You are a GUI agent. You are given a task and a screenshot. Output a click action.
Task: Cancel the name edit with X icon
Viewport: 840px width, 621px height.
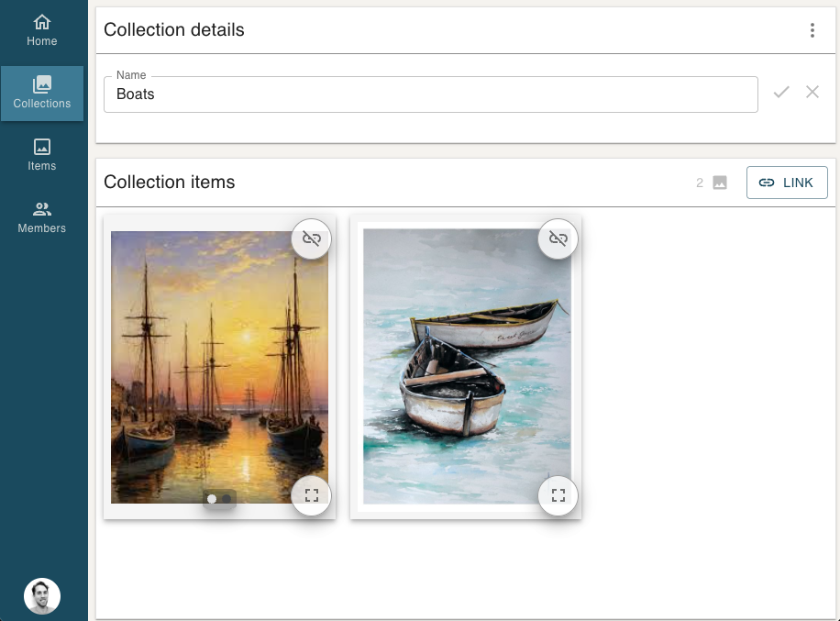[812, 92]
